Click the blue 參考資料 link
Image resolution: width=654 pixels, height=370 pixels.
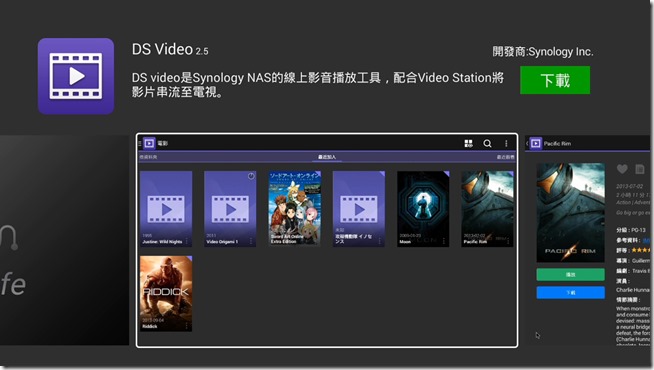[x=646, y=240]
